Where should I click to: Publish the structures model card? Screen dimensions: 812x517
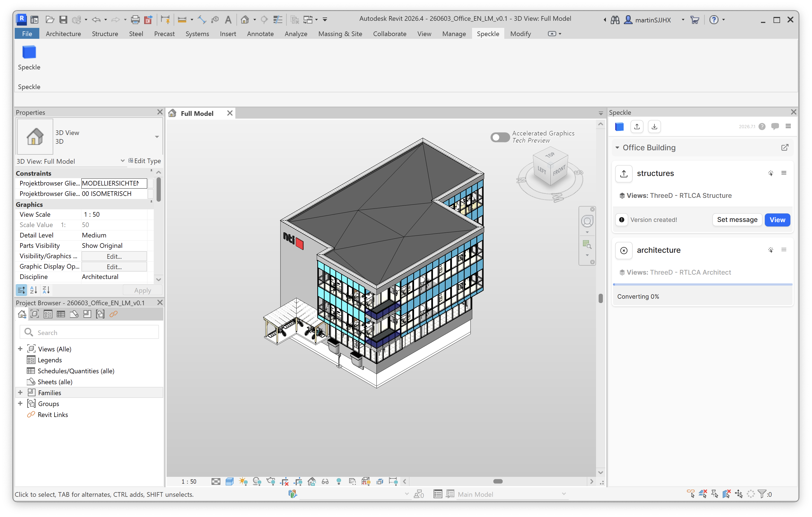tap(624, 174)
